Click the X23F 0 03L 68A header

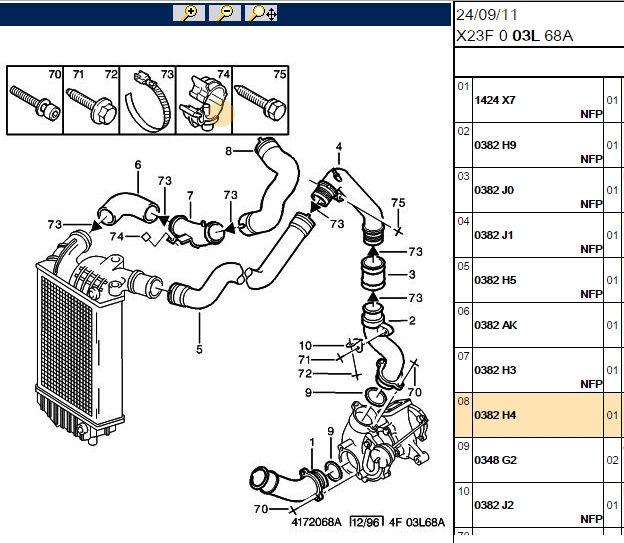514,36
